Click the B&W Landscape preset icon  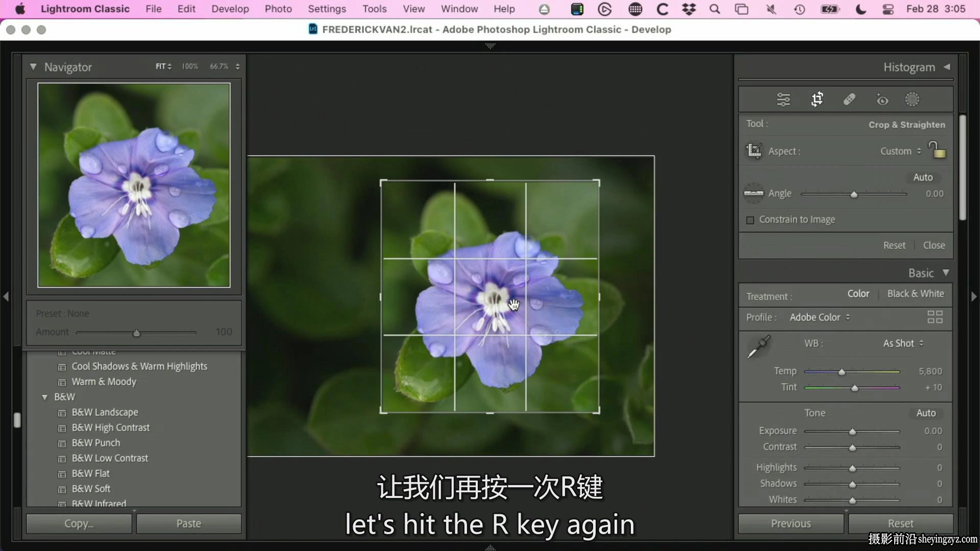point(62,413)
